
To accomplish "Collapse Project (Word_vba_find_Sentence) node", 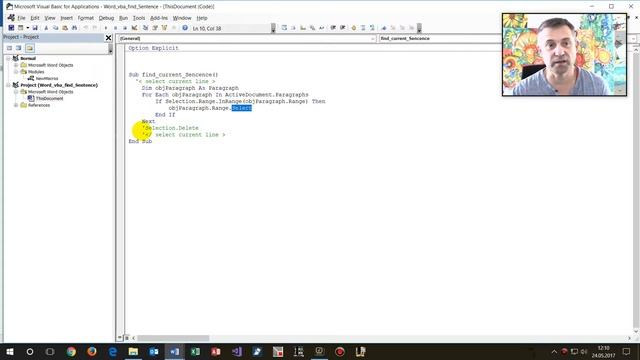I will [8, 85].
